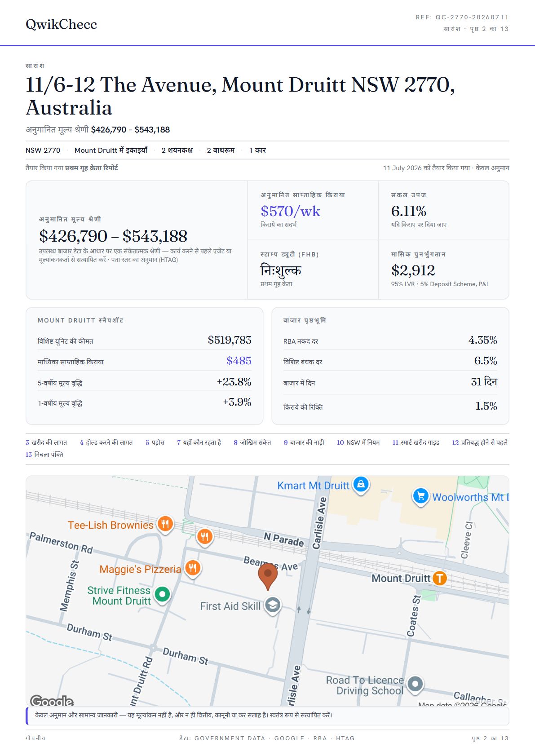Click the 6.5% mortgage rate value
Image resolution: width=535 pixels, height=756 pixels.
(486, 361)
